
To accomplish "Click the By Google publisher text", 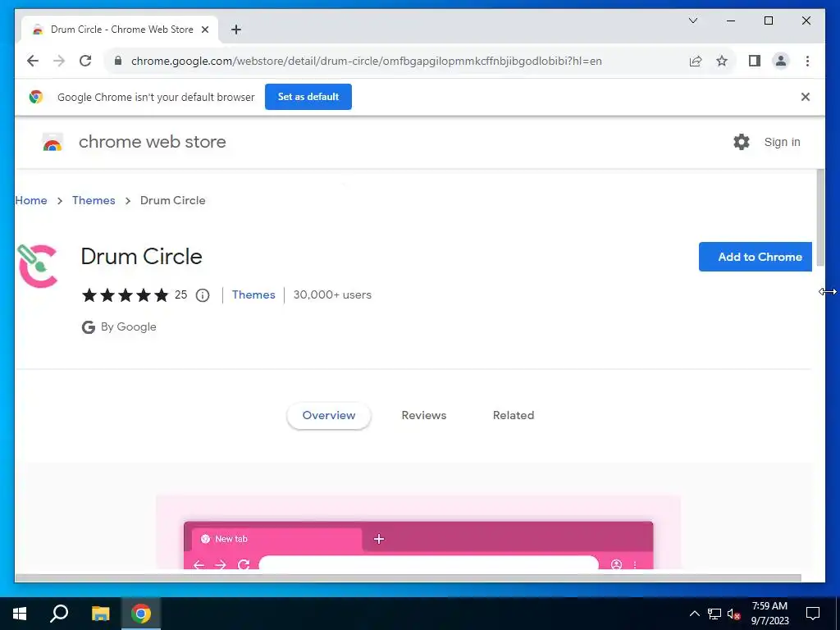I will point(129,326).
